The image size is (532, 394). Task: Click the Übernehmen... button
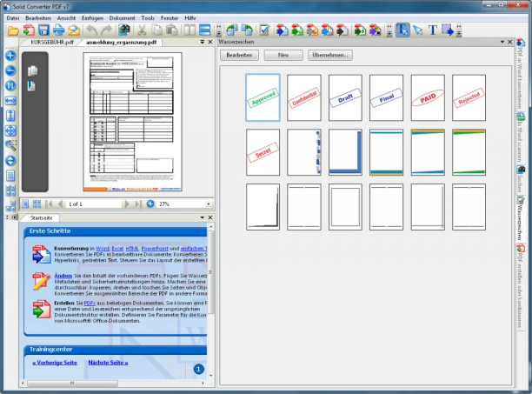(x=330, y=55)
